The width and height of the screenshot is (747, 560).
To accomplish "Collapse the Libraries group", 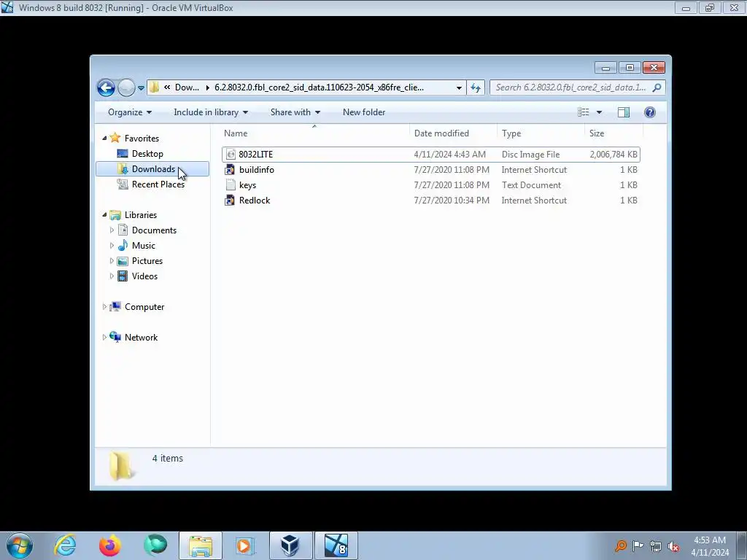I will [104, 215].
